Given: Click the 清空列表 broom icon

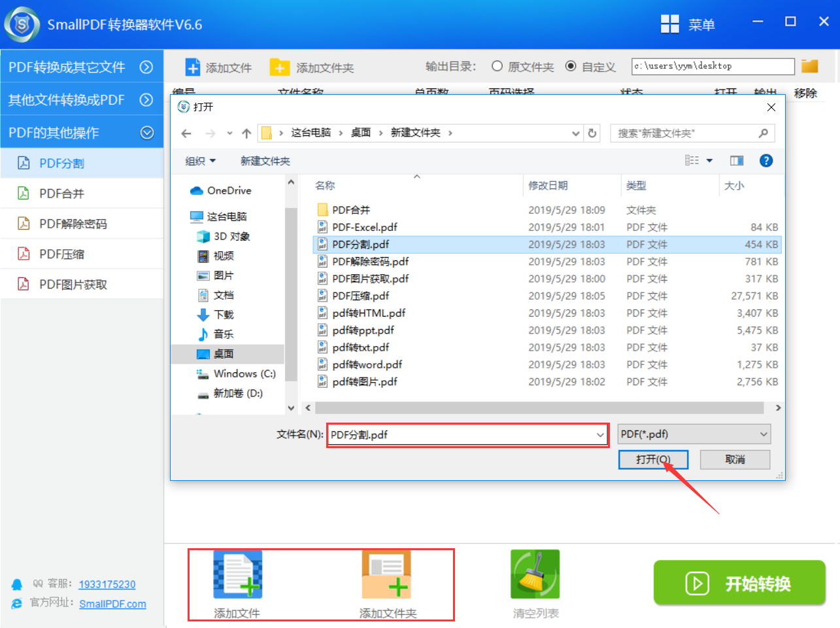Looking at the screenshot, I should tap(535, 574).
